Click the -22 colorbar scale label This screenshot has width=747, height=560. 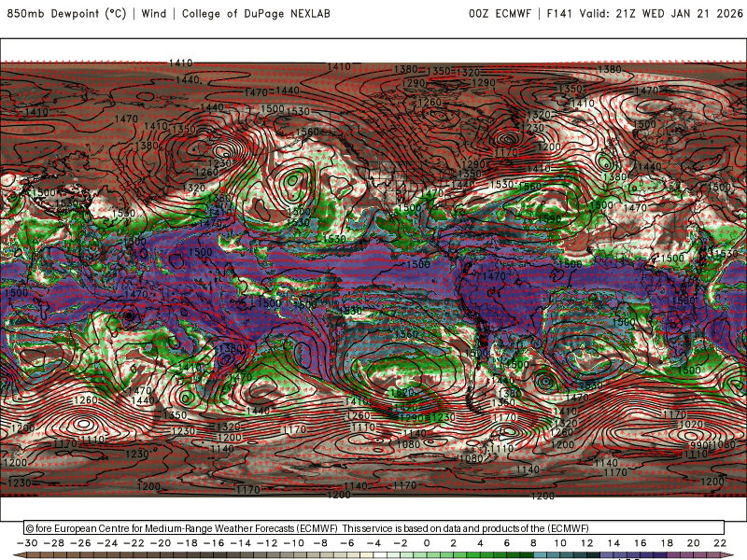point(134,543)
